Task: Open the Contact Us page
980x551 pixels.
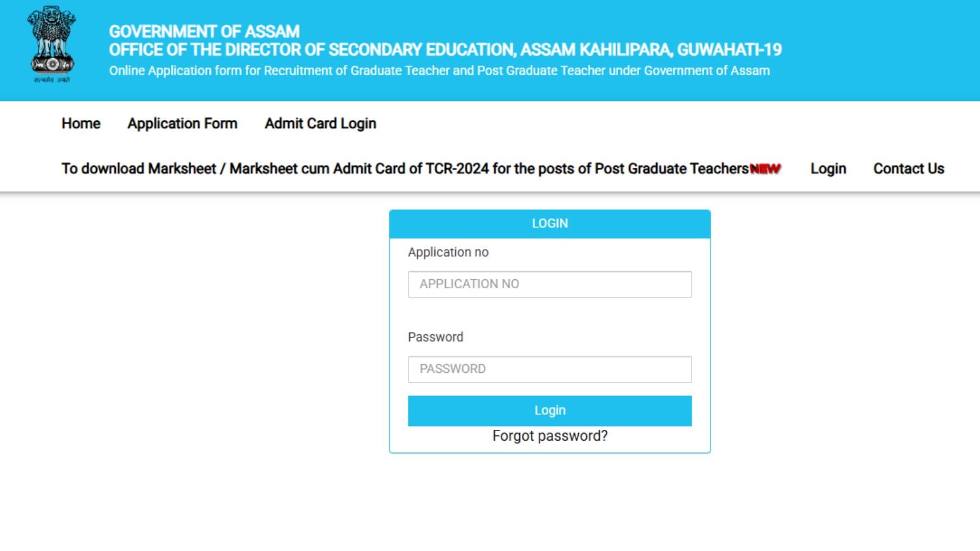Action: 908,169
